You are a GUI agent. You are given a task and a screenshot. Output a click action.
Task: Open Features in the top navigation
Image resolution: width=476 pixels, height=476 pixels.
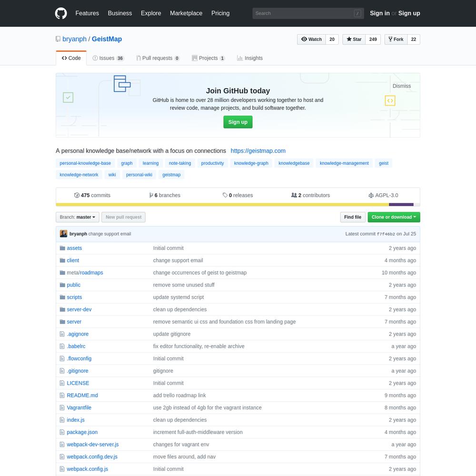pyautogui.click(x=87, y=13)
